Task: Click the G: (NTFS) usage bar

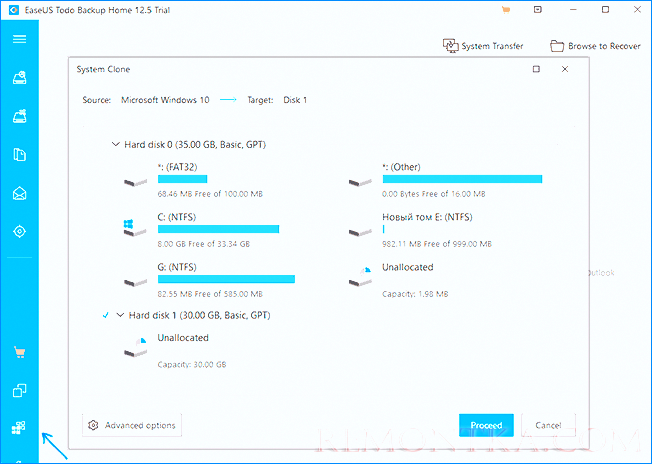Action: pos(226,279)
